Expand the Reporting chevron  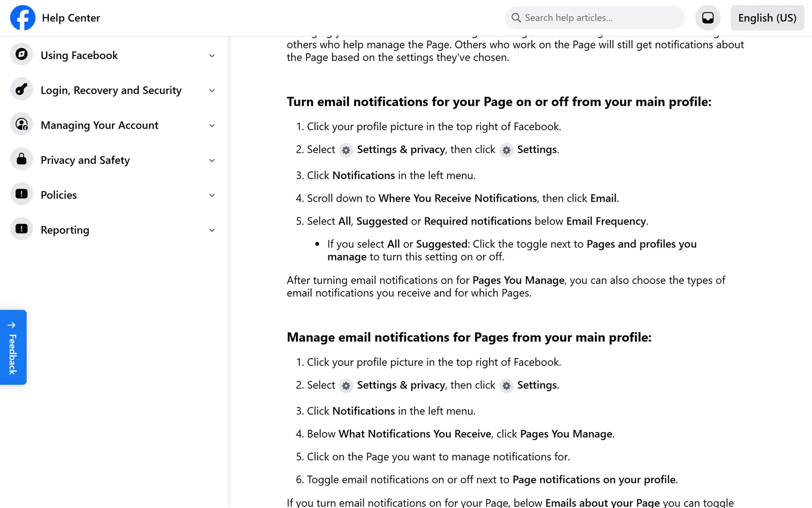point(212,230)
